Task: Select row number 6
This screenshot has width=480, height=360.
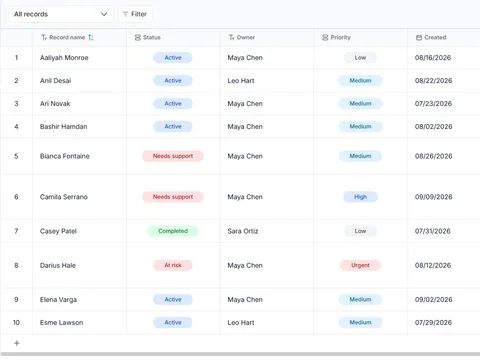Action: (16, 197)
